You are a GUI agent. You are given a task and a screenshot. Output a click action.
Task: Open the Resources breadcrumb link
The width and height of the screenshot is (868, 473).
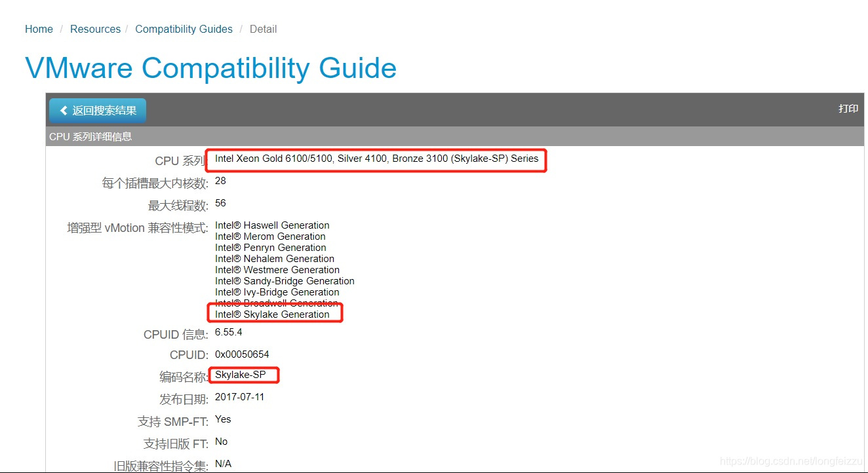tap(95, 29)
